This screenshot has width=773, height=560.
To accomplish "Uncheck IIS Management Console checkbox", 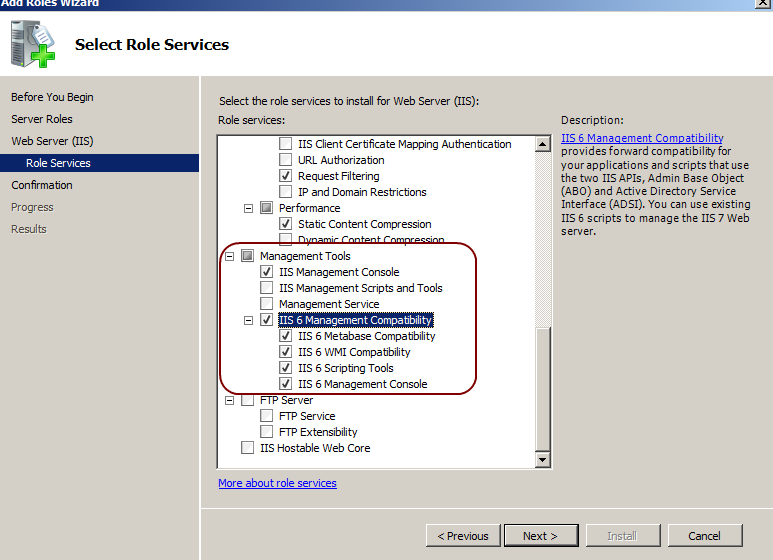I will (266, 272).
